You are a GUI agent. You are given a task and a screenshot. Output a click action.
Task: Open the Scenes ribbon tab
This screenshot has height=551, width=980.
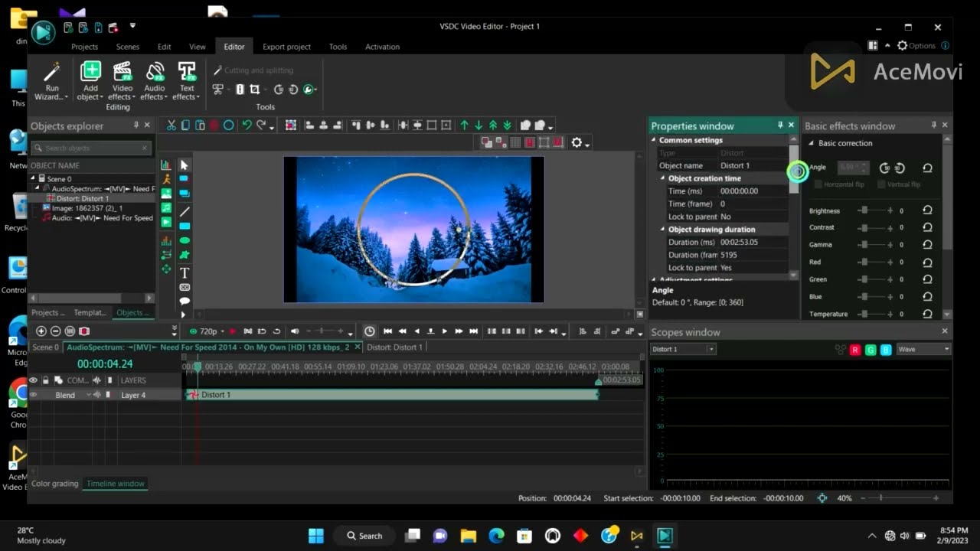coord(128,47)
